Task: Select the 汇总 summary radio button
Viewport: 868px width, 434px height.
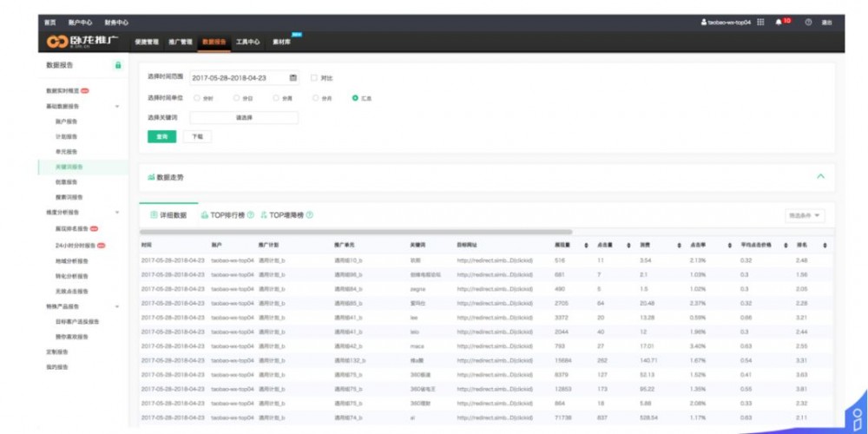Action: [x=355, y=98]
